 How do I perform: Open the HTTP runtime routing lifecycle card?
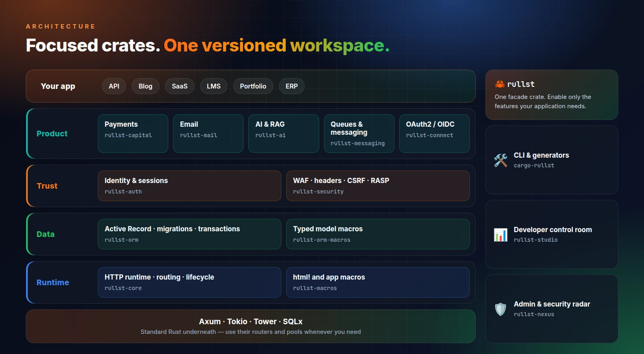(190, 282)
